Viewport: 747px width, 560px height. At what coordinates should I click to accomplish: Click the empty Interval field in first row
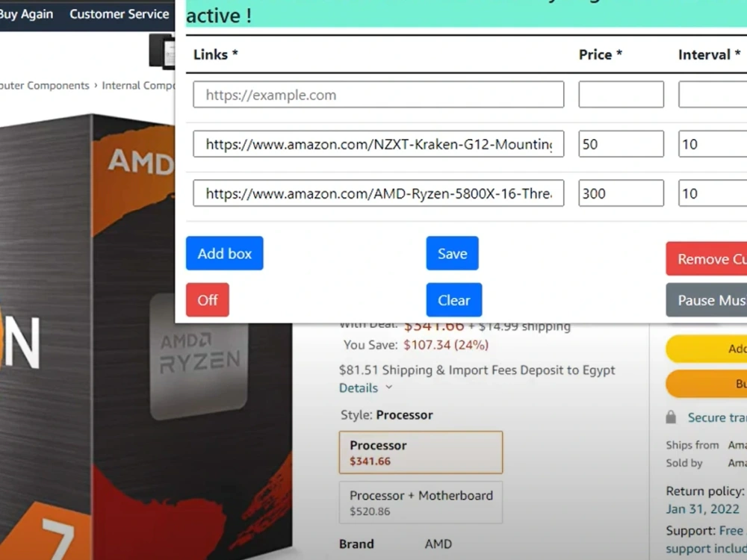[x=713, y=95]
